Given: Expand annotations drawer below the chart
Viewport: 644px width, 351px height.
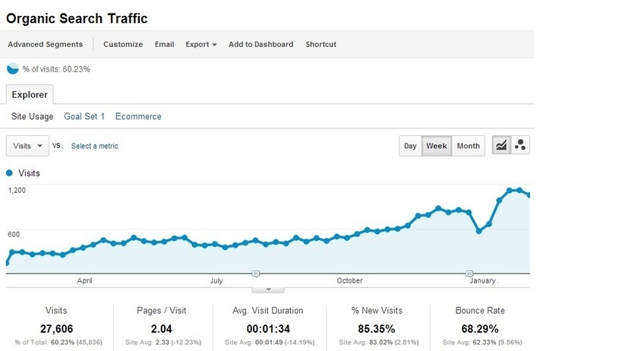Looking at the screenshot, I should tap(267, 289).
